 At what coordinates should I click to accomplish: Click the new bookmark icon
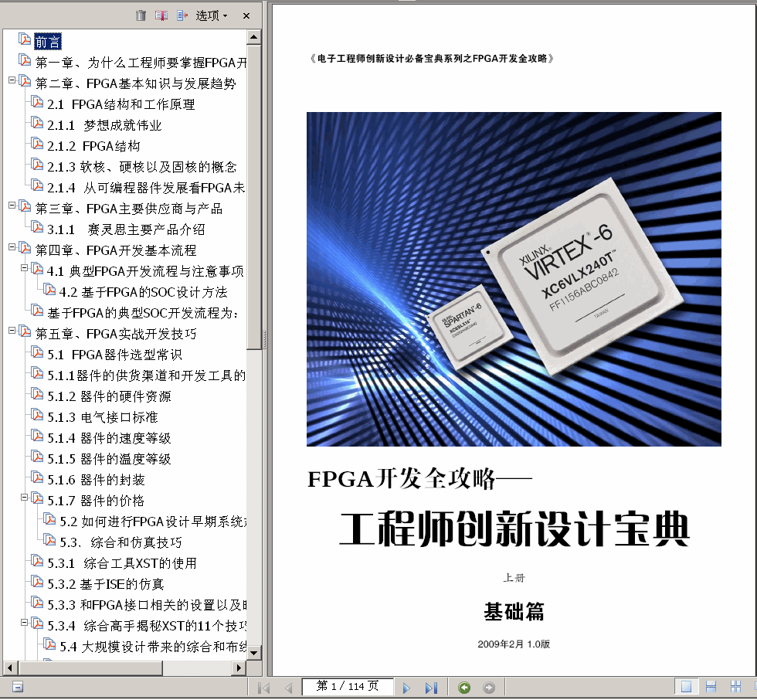[x=161, y=15]
